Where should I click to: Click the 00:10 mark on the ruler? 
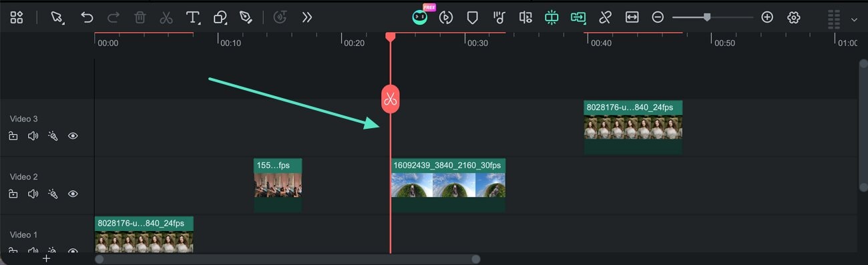click(x=230, y=43)
